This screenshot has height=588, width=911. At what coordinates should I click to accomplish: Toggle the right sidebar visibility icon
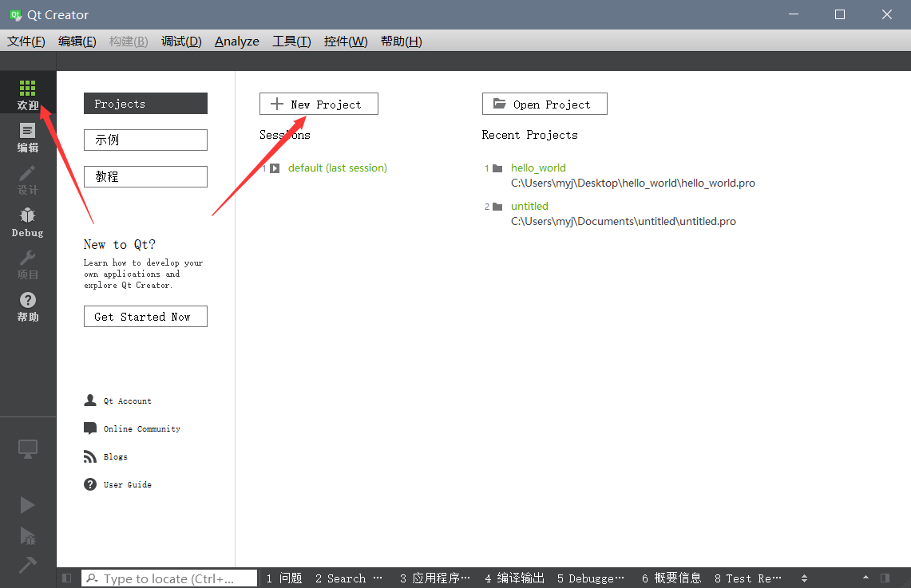pos(885,578)
